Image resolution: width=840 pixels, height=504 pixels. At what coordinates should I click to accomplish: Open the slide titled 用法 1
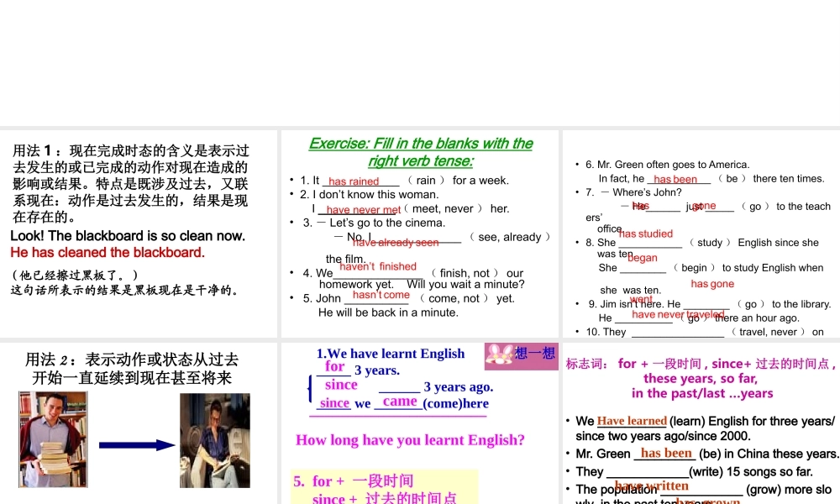click(139, 234)
